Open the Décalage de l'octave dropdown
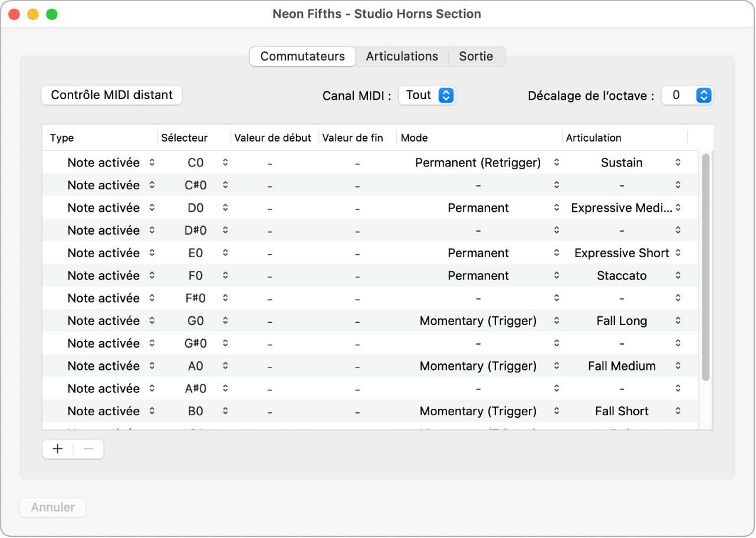This screenshot has height=538, width=756. 704,95
